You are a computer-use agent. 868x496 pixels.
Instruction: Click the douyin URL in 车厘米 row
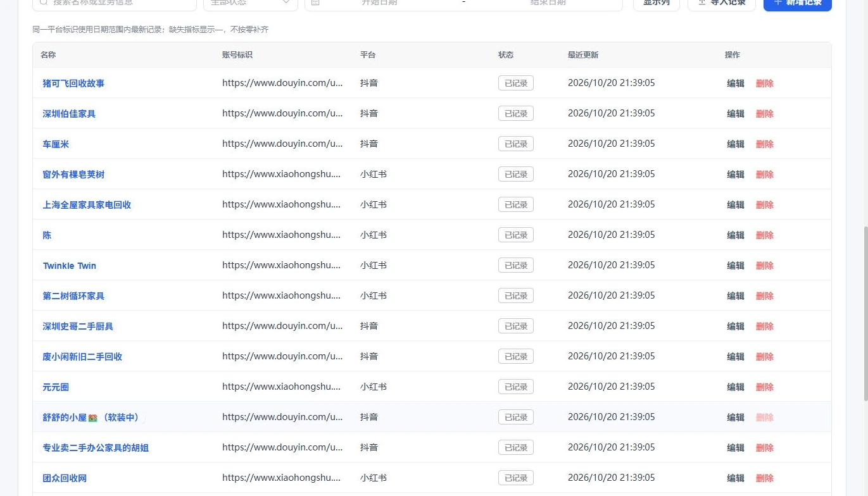pos(282,144)
